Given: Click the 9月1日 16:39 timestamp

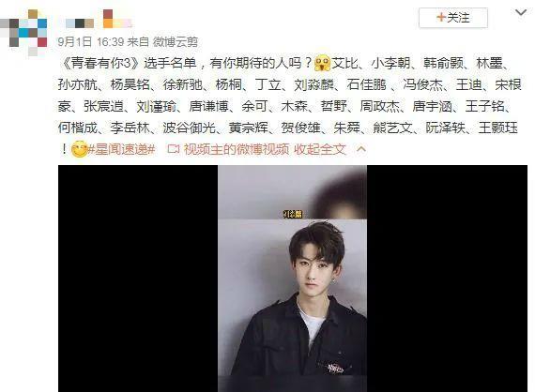Looking at the screenshot, I should 91,41.
